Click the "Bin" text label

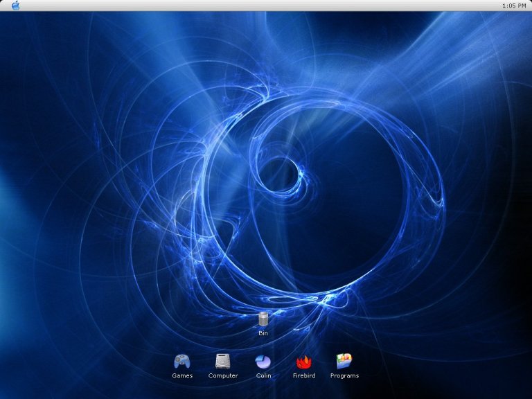click(263, 333)
